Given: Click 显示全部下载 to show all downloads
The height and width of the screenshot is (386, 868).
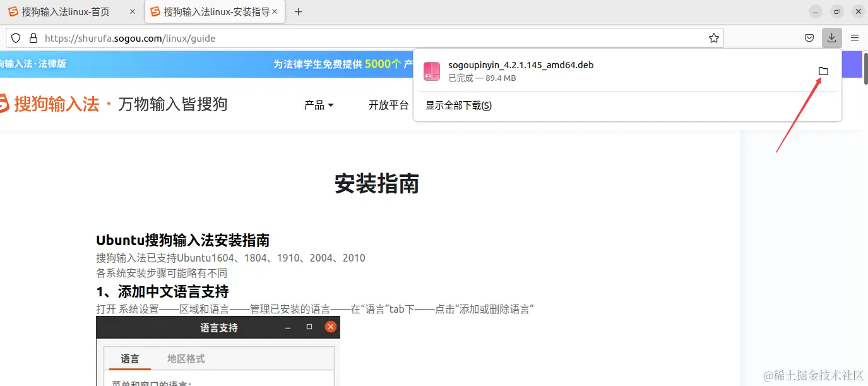Looking at the screenshot, I should tap(458, 106).
